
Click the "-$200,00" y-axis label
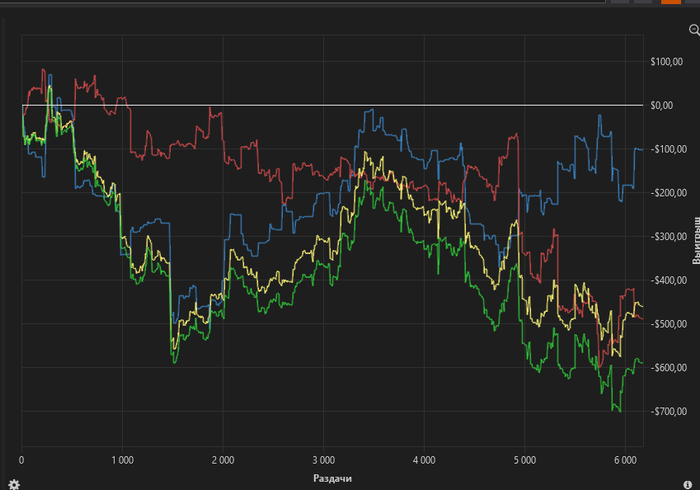[x=669, y=193]
